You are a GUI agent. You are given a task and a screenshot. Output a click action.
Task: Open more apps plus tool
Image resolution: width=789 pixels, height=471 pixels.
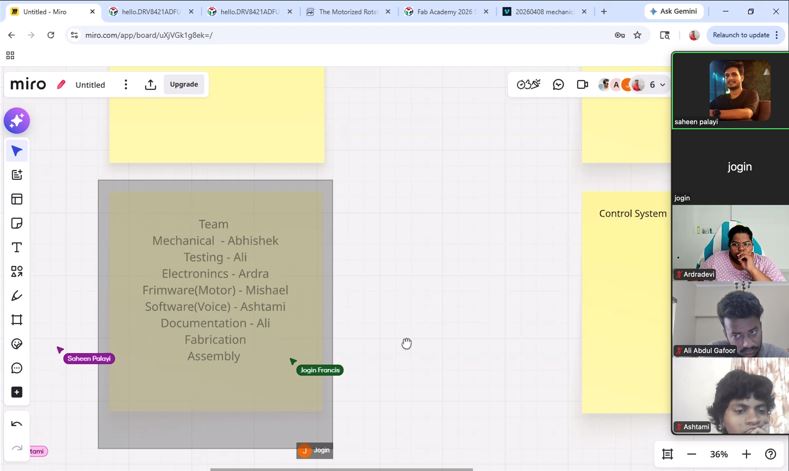point(17,392)
